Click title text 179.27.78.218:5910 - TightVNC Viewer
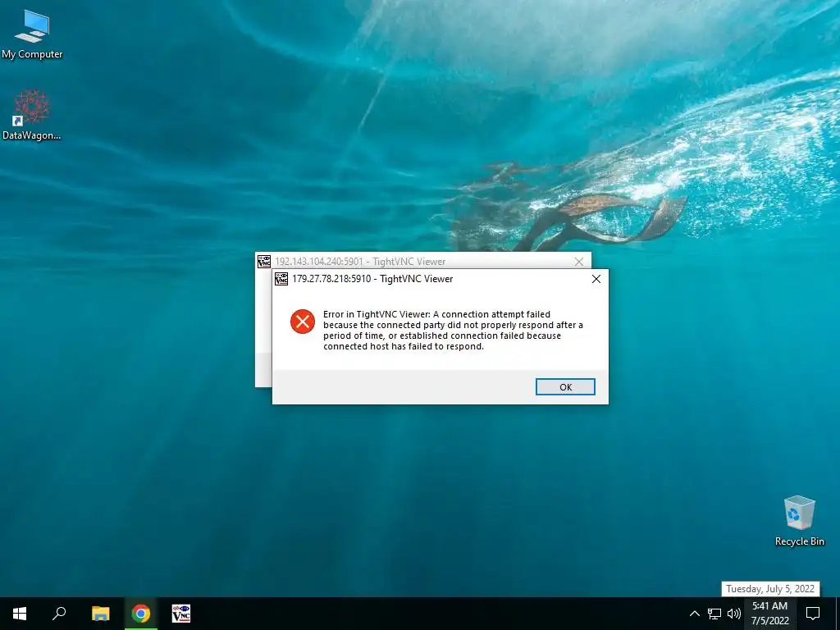 click(372, 279)
